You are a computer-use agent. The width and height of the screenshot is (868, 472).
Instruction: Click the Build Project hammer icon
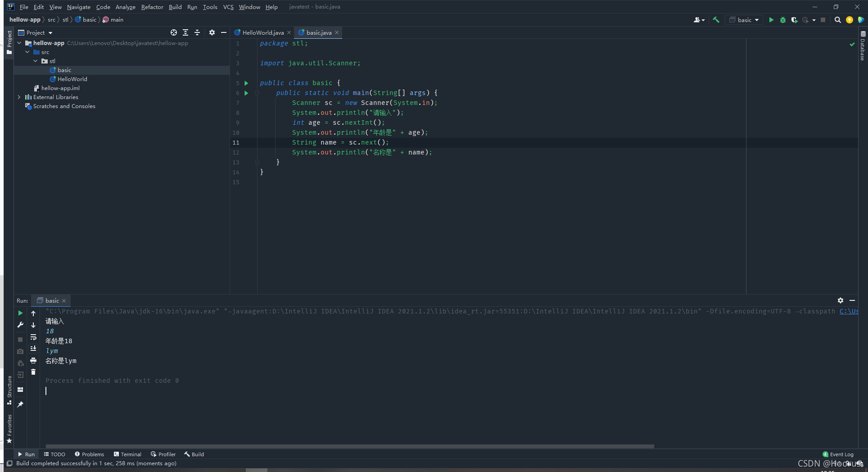pos(716,20)
